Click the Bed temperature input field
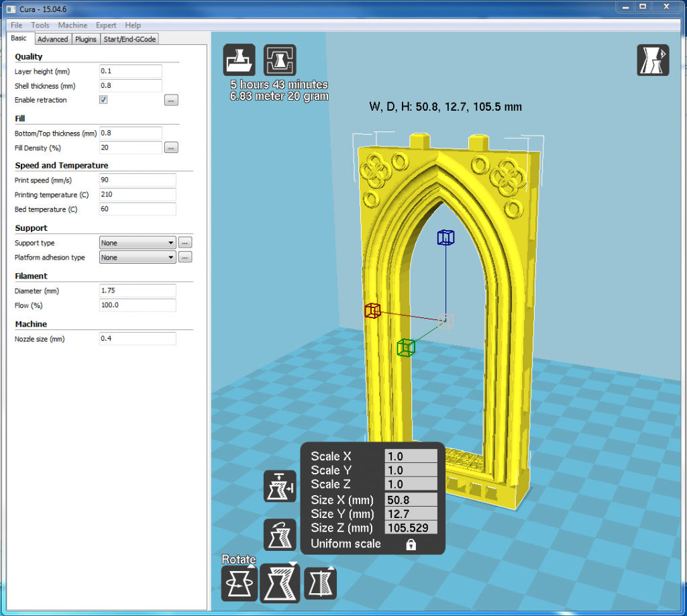687x616 pixels. tap(138, 209)
